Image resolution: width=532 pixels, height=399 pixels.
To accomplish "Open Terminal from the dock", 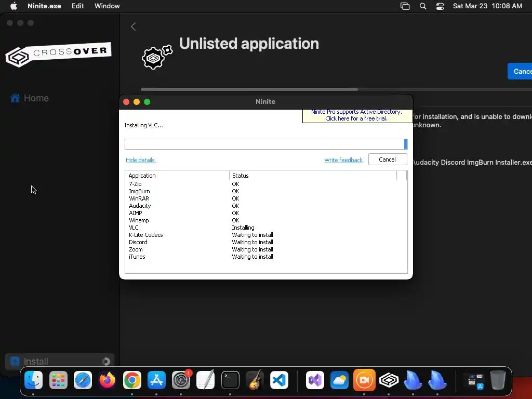I will click(x=230, y=380).
